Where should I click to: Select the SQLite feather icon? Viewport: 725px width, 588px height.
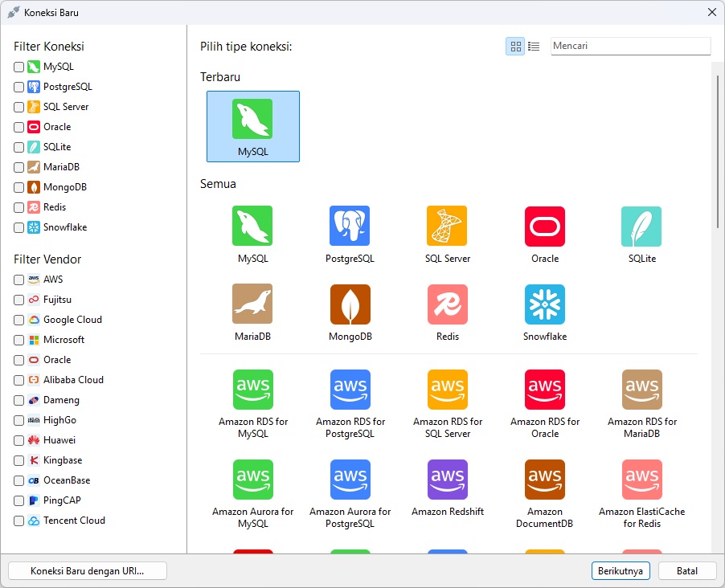click(641, 226)
